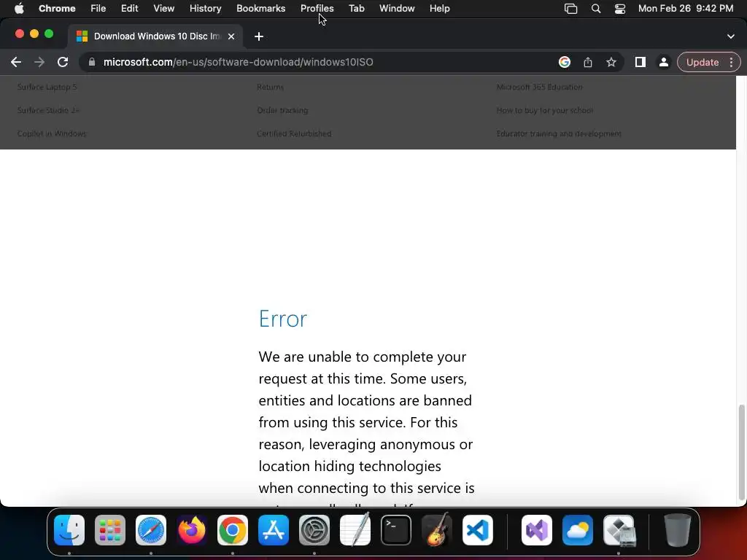Open the Chrome application menu
The image size is (747, 560).
tap(57, 9)
